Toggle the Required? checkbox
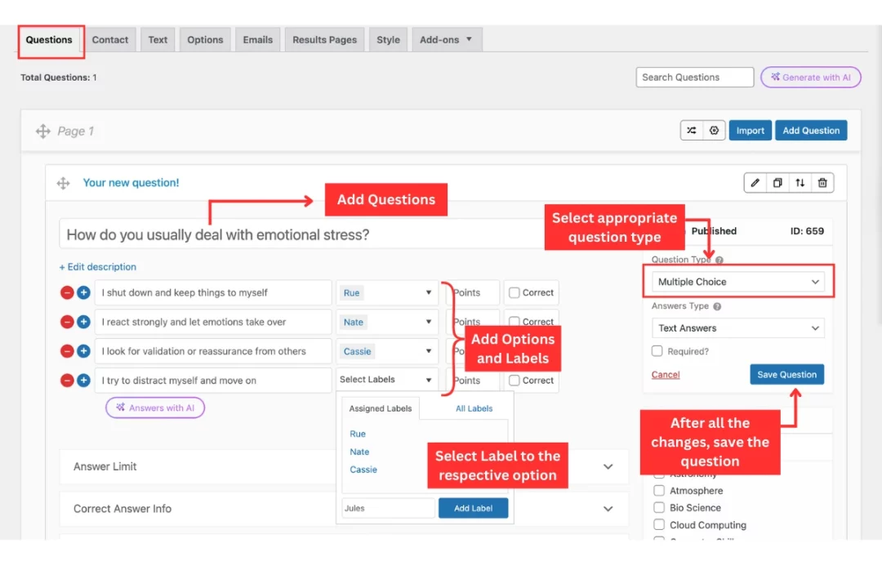The width and height of the screenshot is (882, 588). click(x=657, y=351)
